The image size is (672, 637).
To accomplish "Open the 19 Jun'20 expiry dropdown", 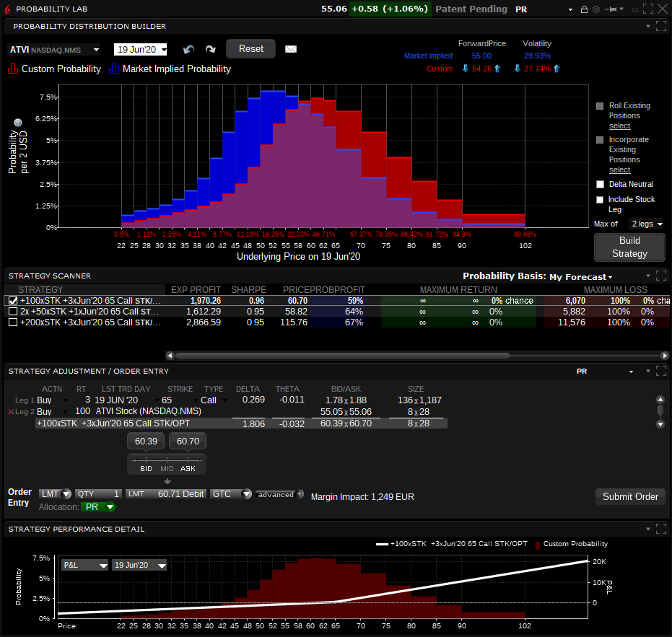I will click(x=141, y=50).
